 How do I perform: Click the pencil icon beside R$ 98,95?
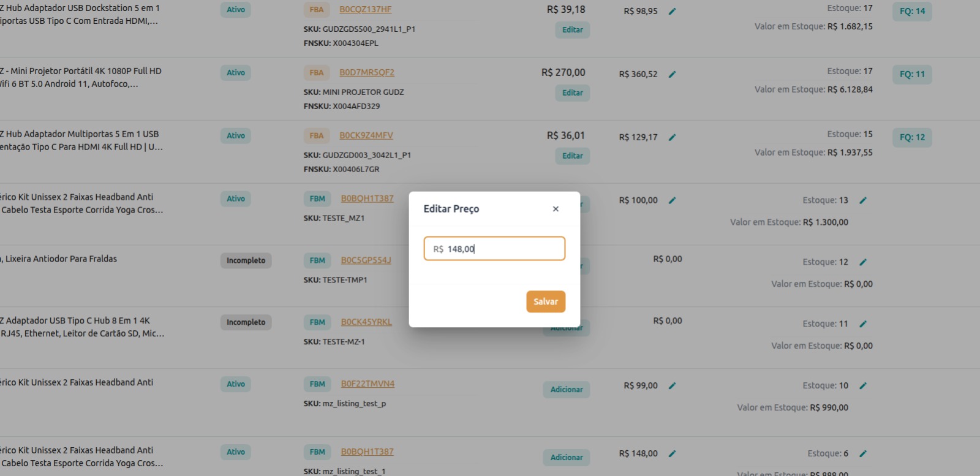pyautogui.click(x=672, y=12)
